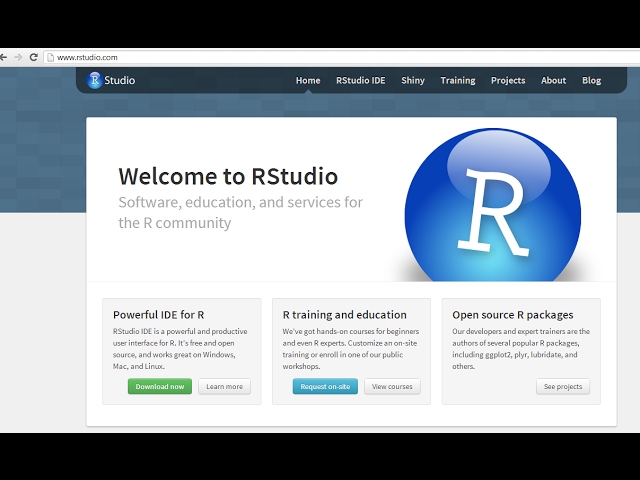The height and width of the screenshot is (480, 640).
Task: Click the Welcome to RStudio heading
Action: coord(228,176)
